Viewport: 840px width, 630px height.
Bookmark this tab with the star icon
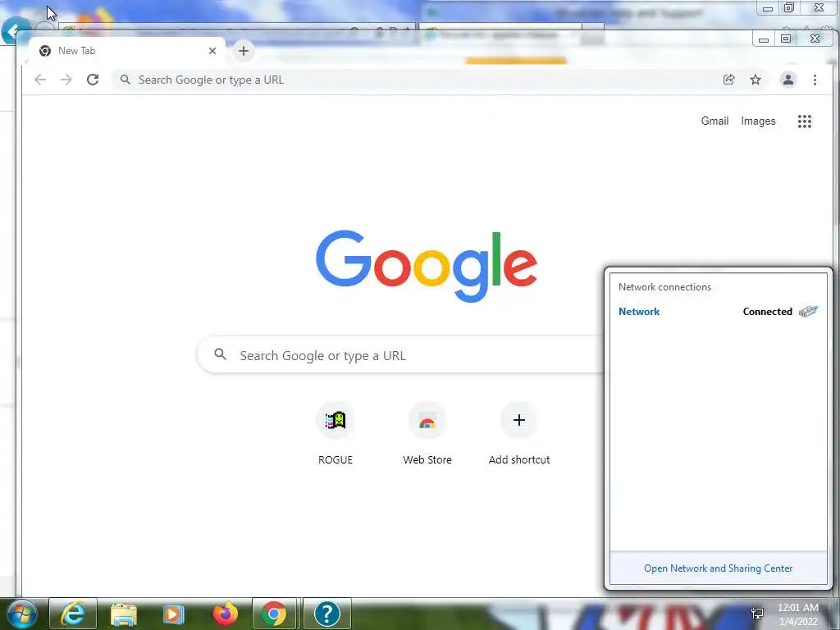click(756, 80)
